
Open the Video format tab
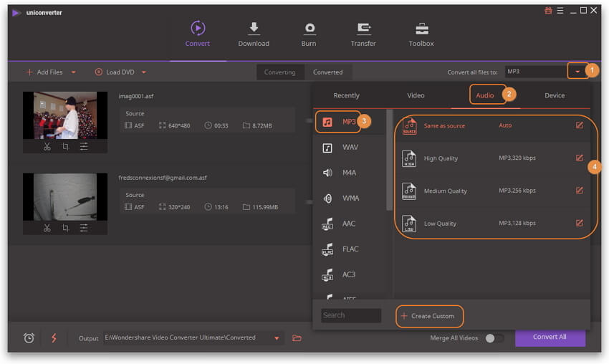[x=416, y=95]
